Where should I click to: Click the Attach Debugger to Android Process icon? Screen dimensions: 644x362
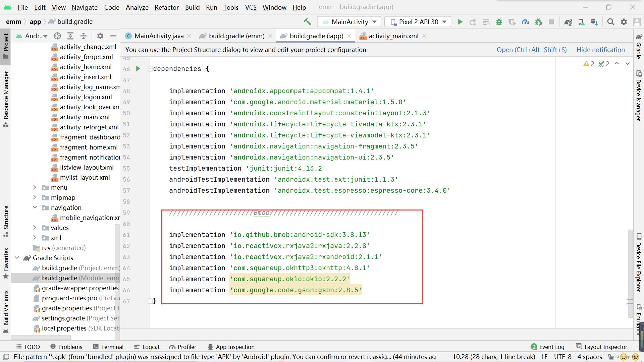(x=539, y=22)
